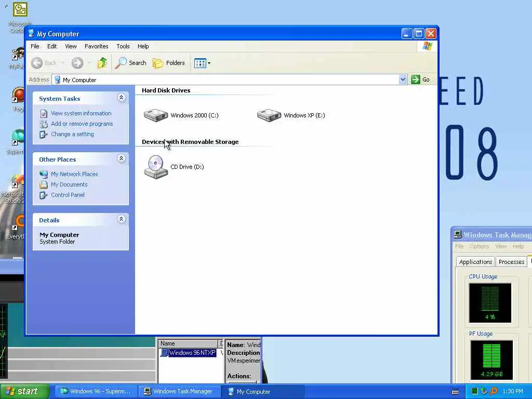Click the taskbar clock showing 1:30 PM
The width and height of the screenshot is (532, 399).
pyautogui.click(x=513, y=391)
